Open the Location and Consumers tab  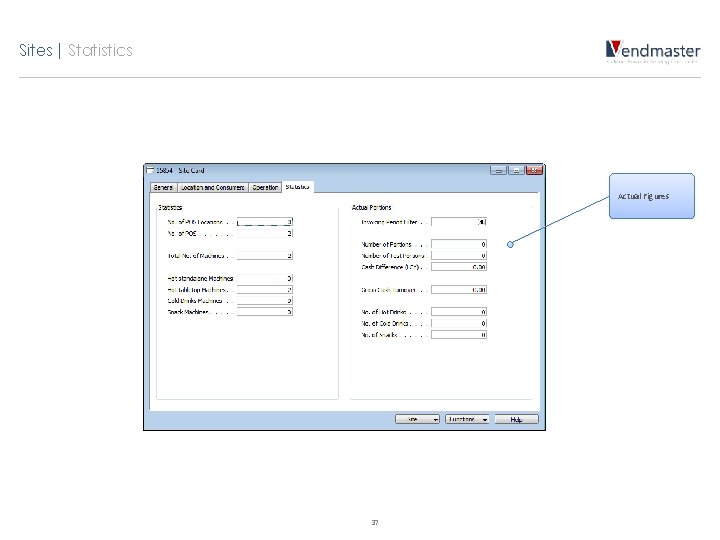212,187
